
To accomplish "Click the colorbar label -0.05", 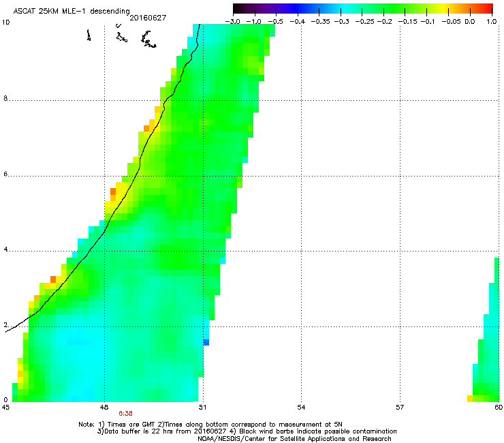I will pos(452,22).
